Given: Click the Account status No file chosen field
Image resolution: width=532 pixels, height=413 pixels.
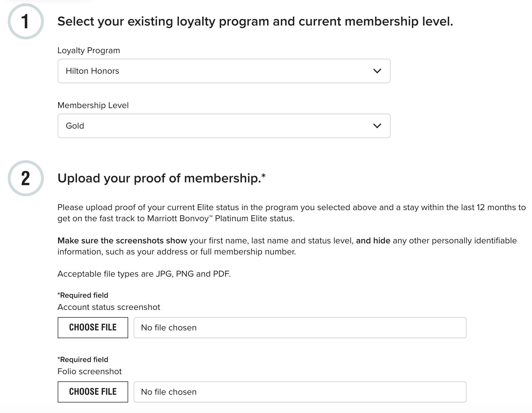Looking at the screenshot, I should [x=300, y=328].
